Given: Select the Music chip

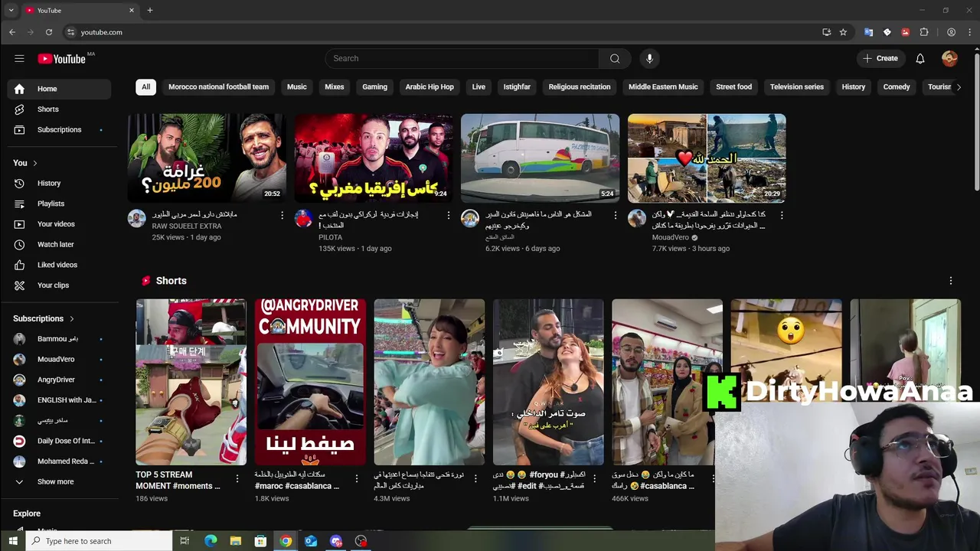Looking at the screenshot, I should click(296, 87).
